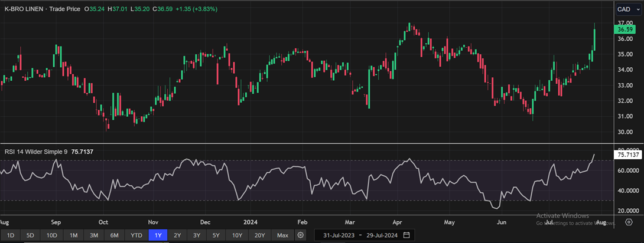Choose the 10Y time range
644x243 pixels.
pos(238,235)
